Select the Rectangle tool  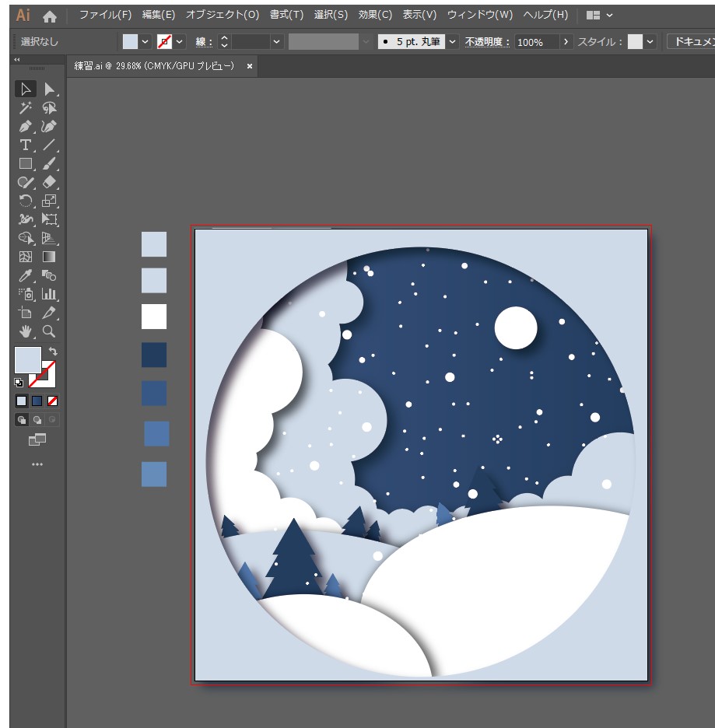coord(26,163)
